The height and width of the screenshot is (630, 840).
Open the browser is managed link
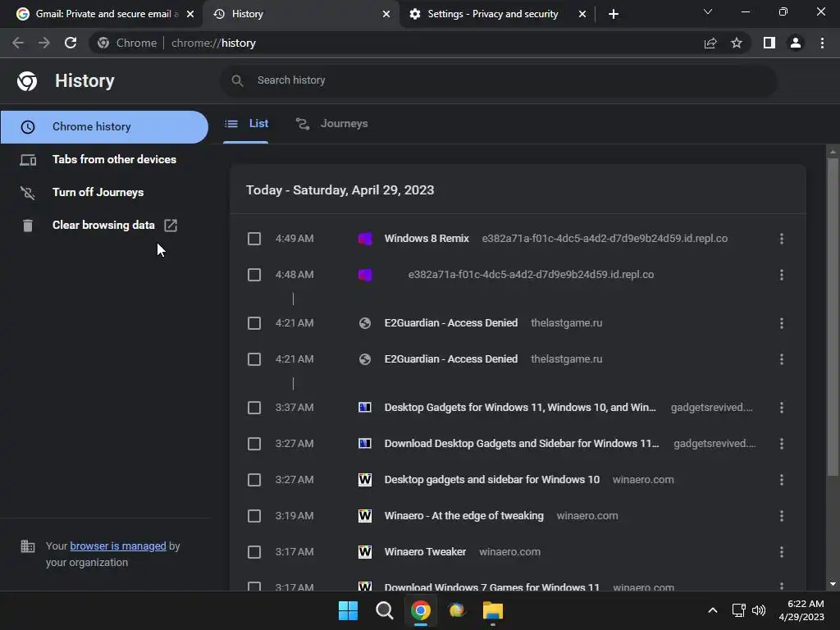coord(118,546)
